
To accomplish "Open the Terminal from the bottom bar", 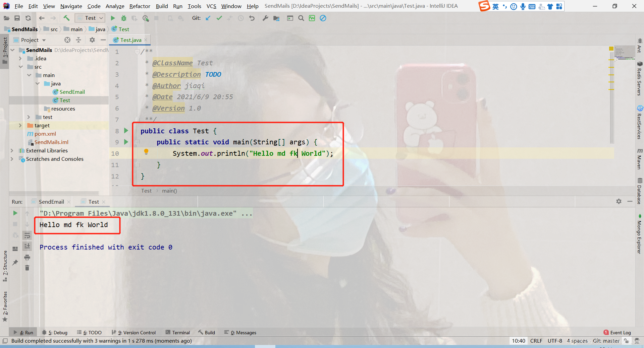I will coord(181,332).
